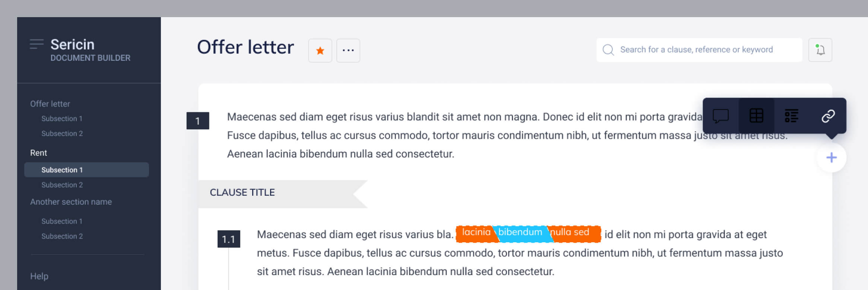Click the link chain icon
The width and height of the screenshot is (868, 290).
828,116
